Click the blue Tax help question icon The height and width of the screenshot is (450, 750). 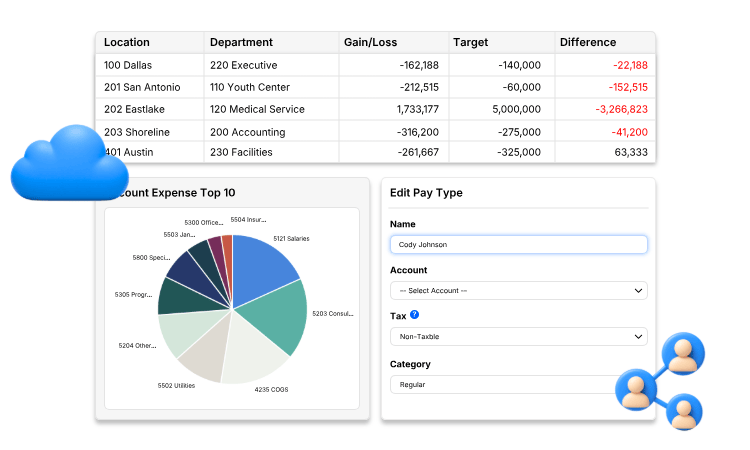415,315
